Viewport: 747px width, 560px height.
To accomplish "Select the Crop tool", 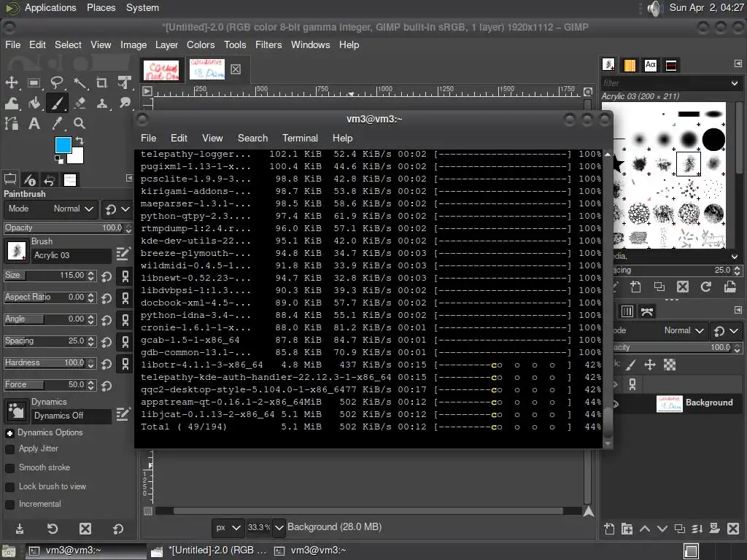I will coord(102,83).
